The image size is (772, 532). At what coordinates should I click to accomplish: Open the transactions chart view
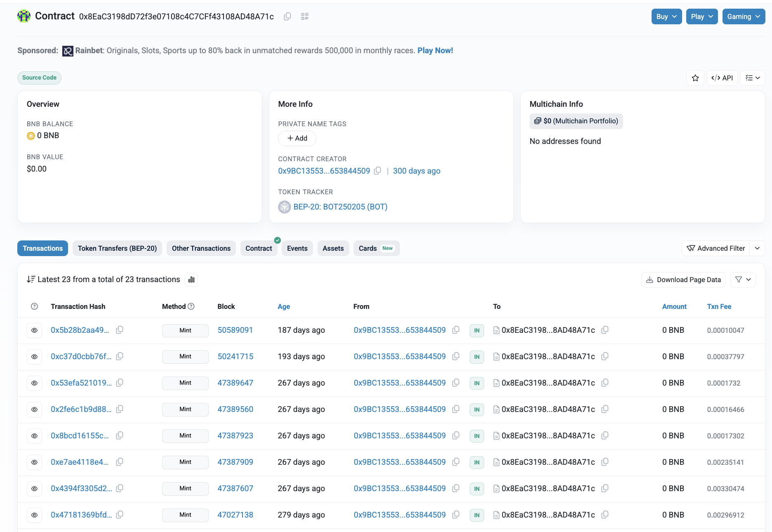tap(191, 280)
